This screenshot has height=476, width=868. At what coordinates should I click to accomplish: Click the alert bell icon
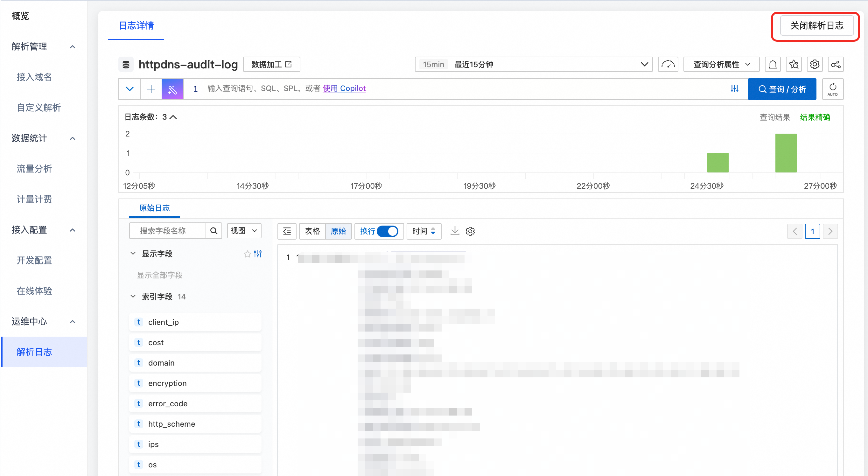(772, 64)
